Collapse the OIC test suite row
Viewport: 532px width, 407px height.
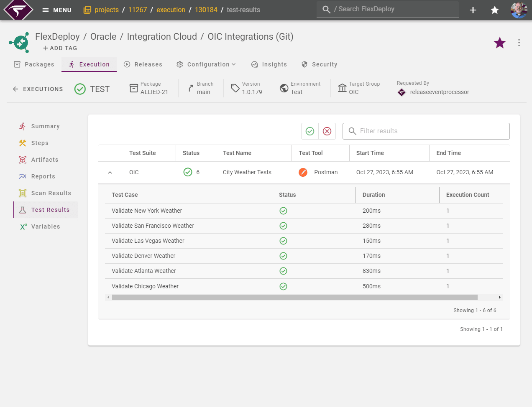[110, 172]
